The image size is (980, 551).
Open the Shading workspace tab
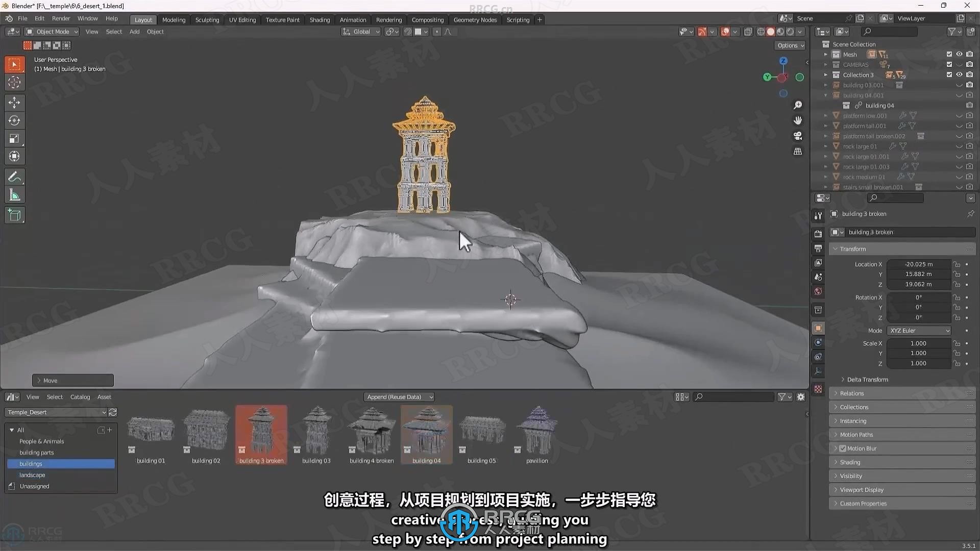click(319, 19)
